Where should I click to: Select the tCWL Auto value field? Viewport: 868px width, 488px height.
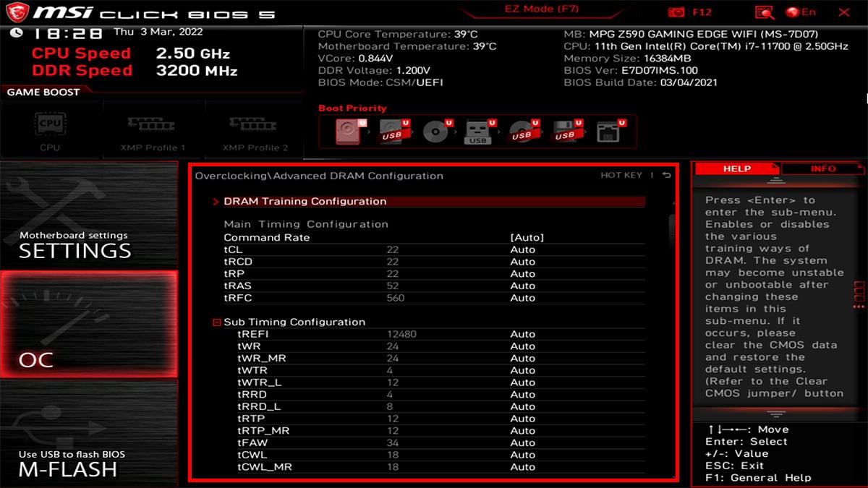523,455
